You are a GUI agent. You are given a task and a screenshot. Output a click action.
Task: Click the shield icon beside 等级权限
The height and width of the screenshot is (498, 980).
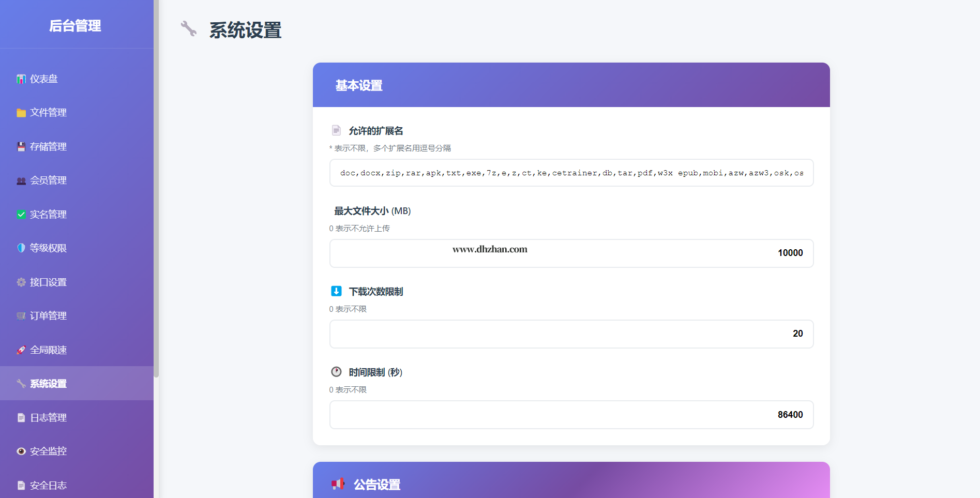[21, 248]
